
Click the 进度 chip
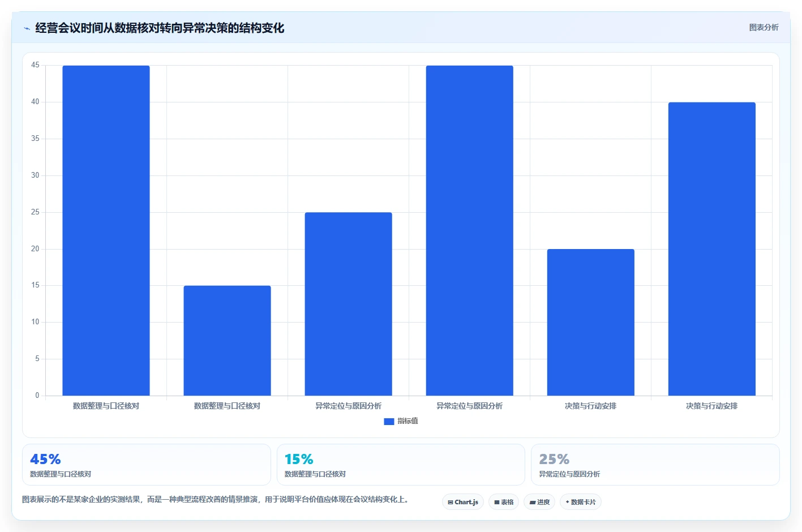(539, 502)
